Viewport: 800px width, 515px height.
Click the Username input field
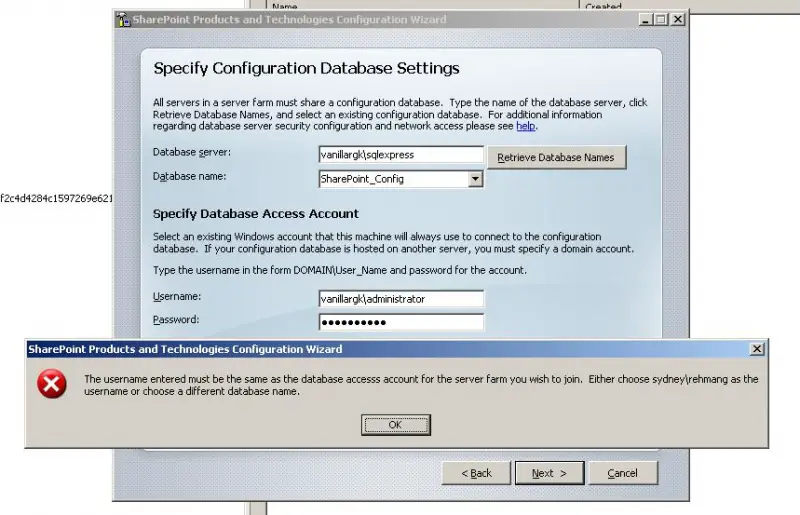[x=401, y=299]
